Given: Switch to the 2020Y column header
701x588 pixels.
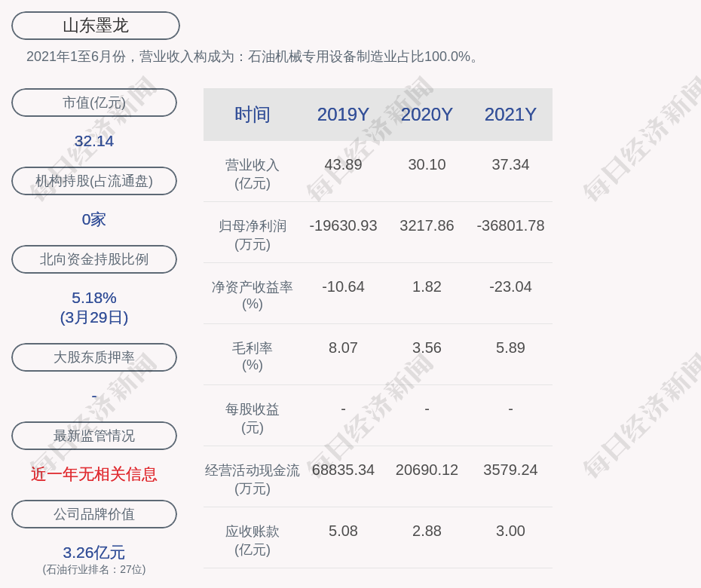Looking at the screenshot, I should point(427,115).
